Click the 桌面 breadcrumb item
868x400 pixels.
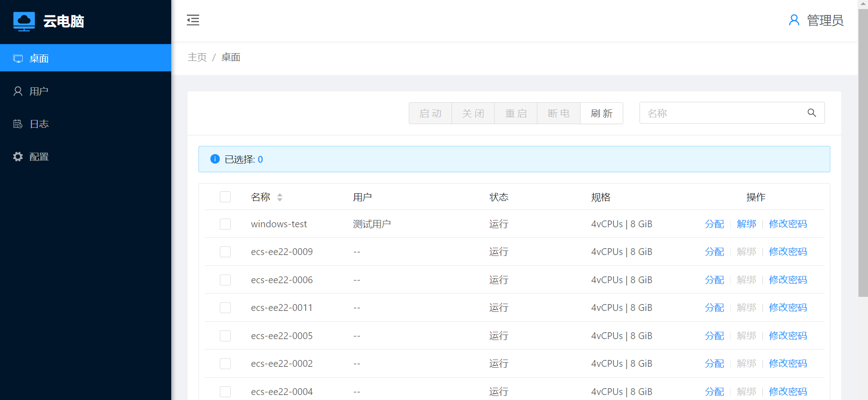231,57
